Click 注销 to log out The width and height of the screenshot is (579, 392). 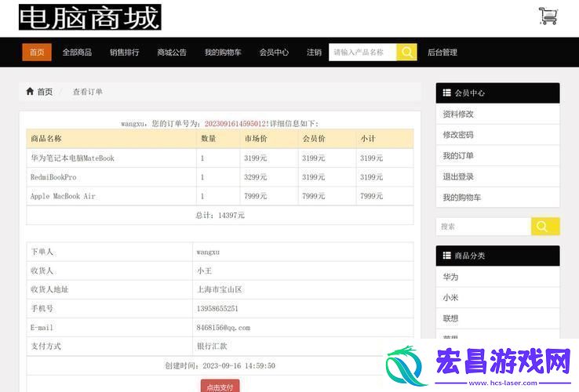coord(315,52)
